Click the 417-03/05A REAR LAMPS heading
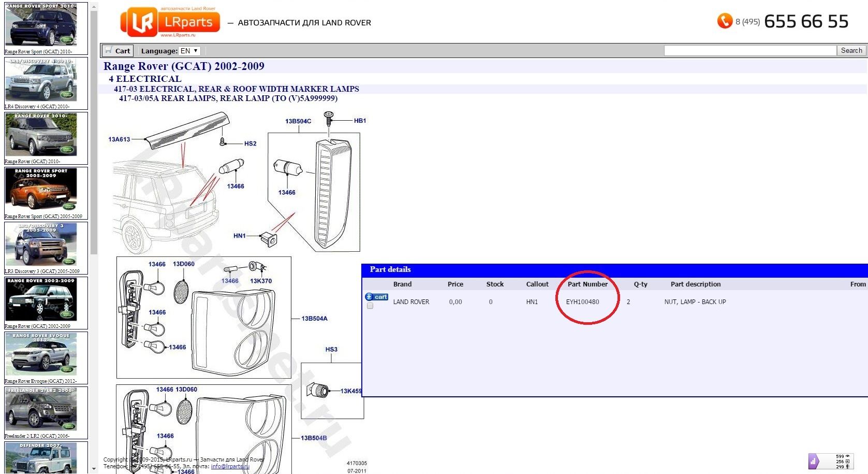Image resolution: width=868 pixels, height=474 pixels. point(228,98)
